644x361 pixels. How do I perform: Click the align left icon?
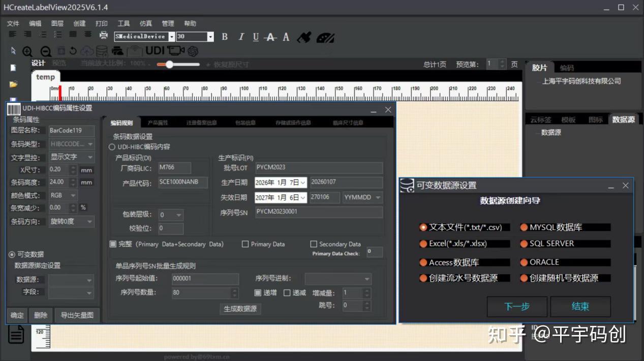pos(12,35)
